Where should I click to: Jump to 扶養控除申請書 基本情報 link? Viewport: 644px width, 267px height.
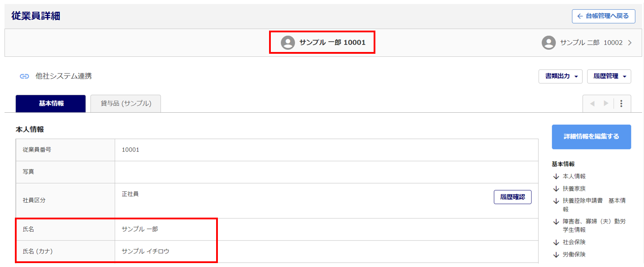[x=594, y=201]
